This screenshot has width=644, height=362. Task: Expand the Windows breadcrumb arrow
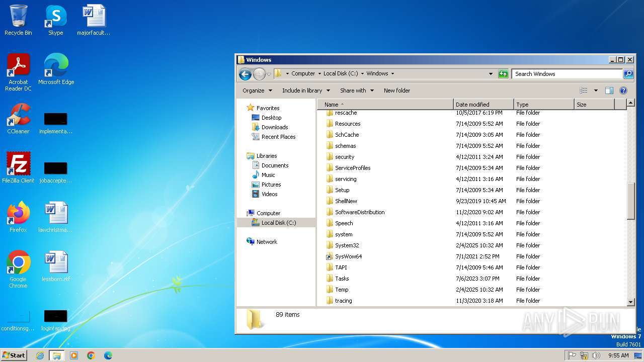(392, 73)
